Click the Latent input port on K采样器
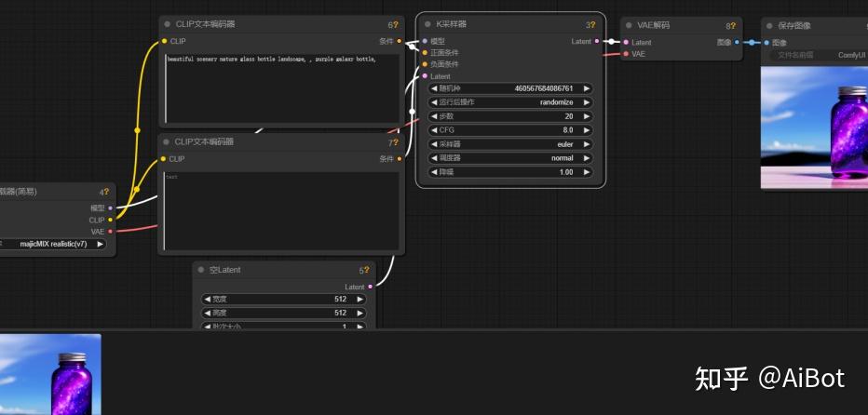The height and width of the screenshot is (415, 868). point(425,75)
